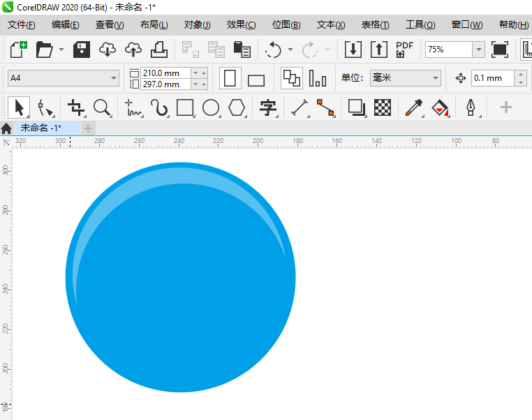Expand the 75% zoom level dropdown
The image size is (532, 420).
[478, 50]
